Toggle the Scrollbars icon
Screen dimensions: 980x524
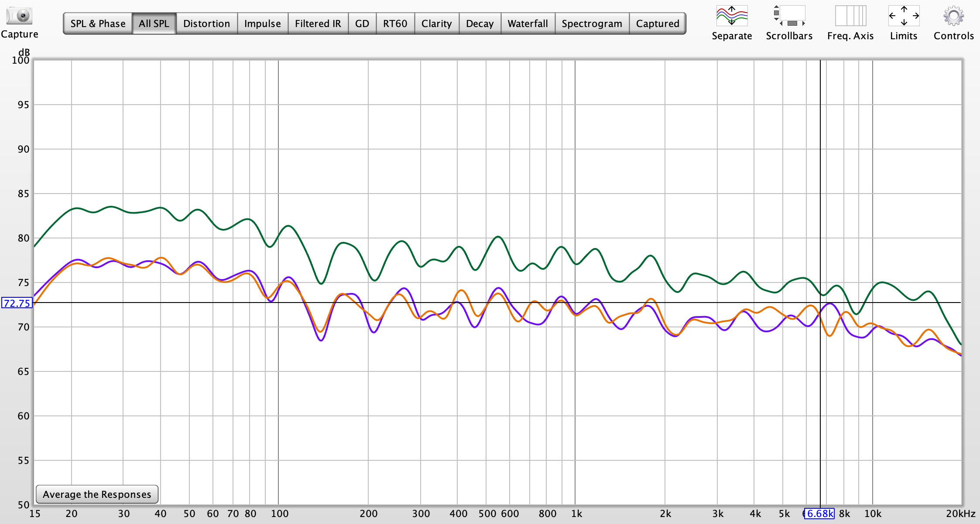[789, 16]
